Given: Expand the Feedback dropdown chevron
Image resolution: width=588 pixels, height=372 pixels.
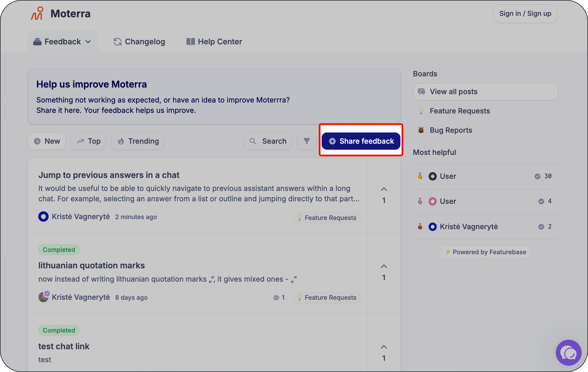Looking at the screenshot, I should [x=88, y=42].
